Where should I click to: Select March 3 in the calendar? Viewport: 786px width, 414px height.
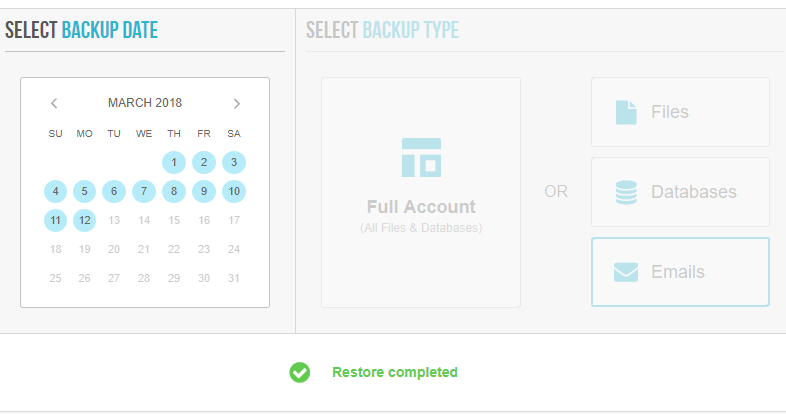[x=234, y=162]
